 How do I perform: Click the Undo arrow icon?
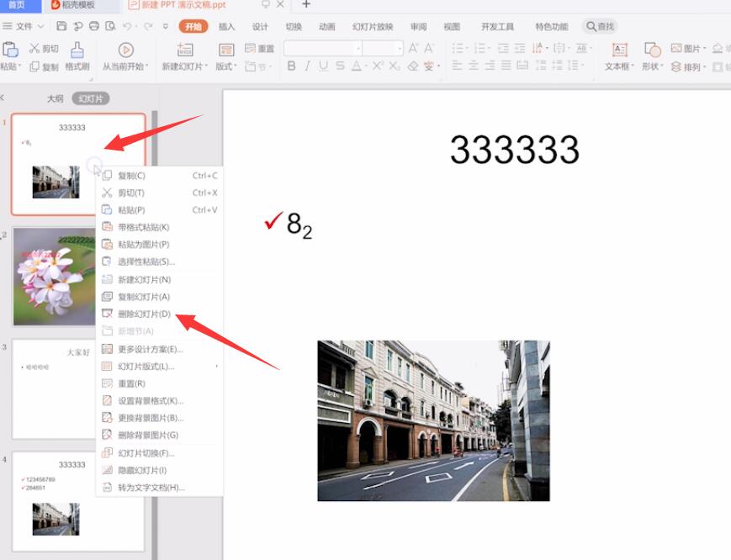127,26
